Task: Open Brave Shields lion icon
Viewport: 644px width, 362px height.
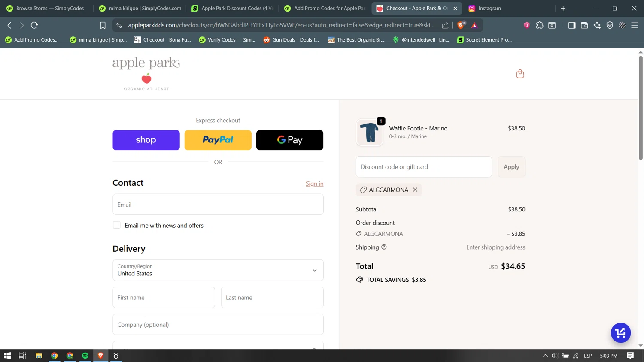Action: (461, 25)
